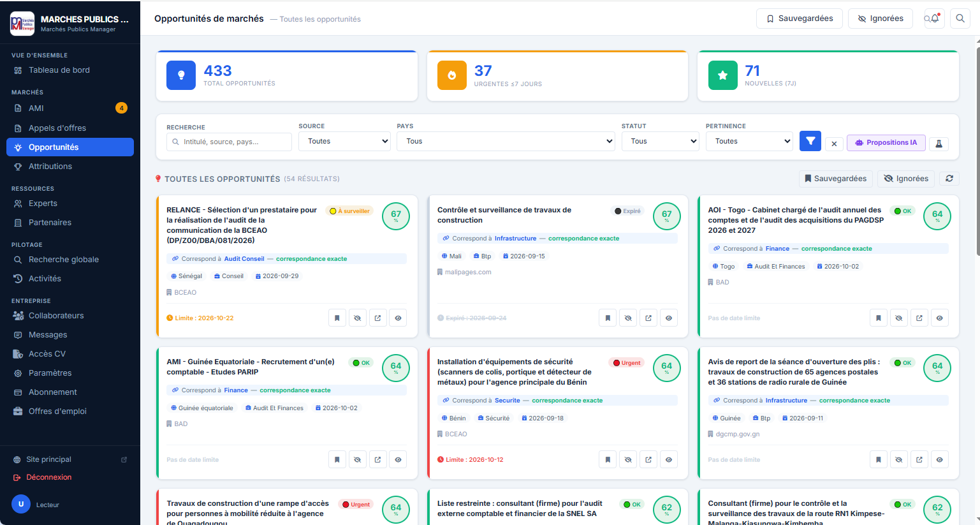Go to Tableau de bord

[70, 70]
